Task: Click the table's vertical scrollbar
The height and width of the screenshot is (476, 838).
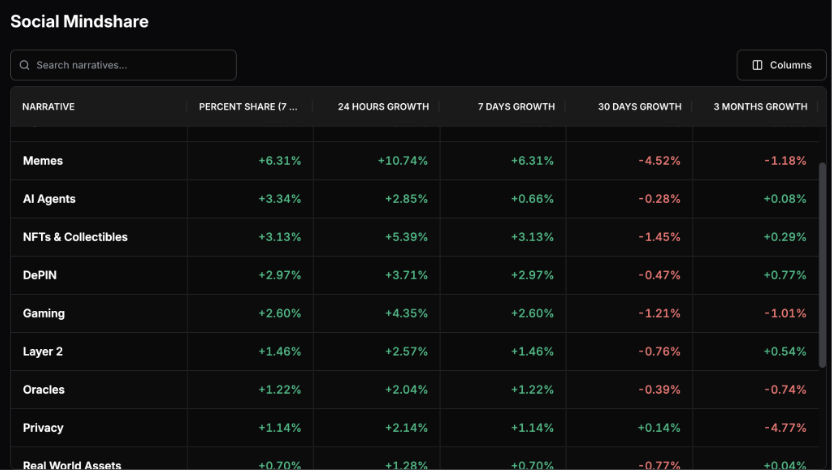Action: (x=822, y=250)
